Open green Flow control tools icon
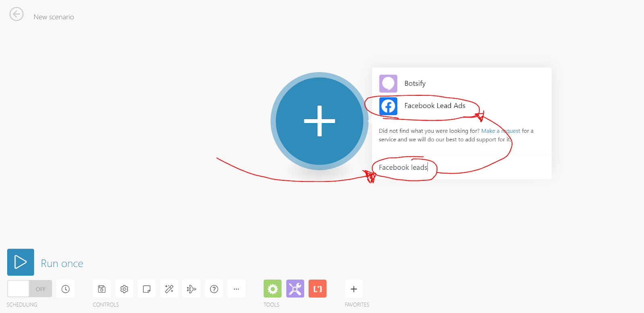Image resolution: width=644 pixels, height=313 pixels. tap(272, 289)
